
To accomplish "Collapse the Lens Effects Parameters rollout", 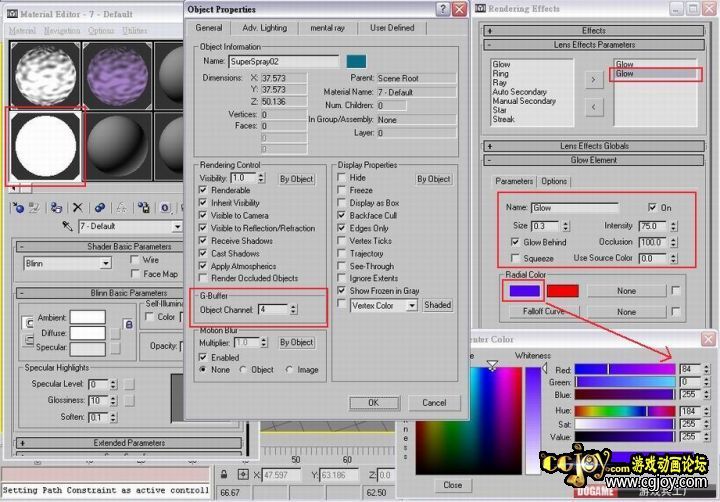I will click(x=594, y=45).
